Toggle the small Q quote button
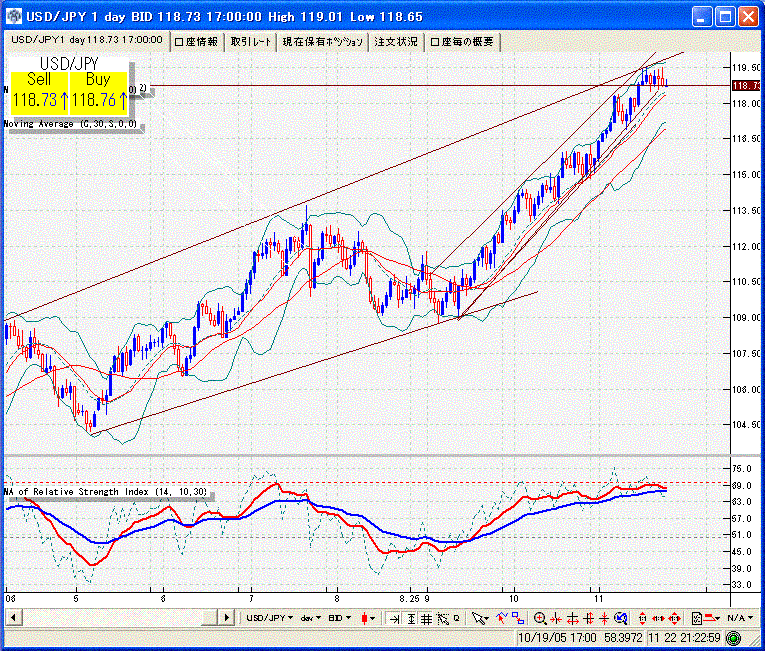Image resolution: width=765 pixels, height=651 pixels. click(457, 618)
